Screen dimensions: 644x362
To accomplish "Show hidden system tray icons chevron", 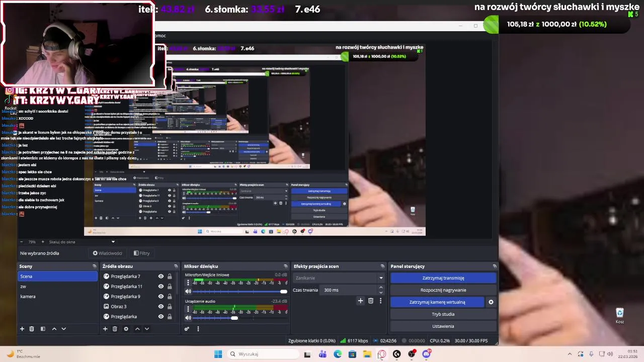I will pyautogui.click(x=570, y=354).
